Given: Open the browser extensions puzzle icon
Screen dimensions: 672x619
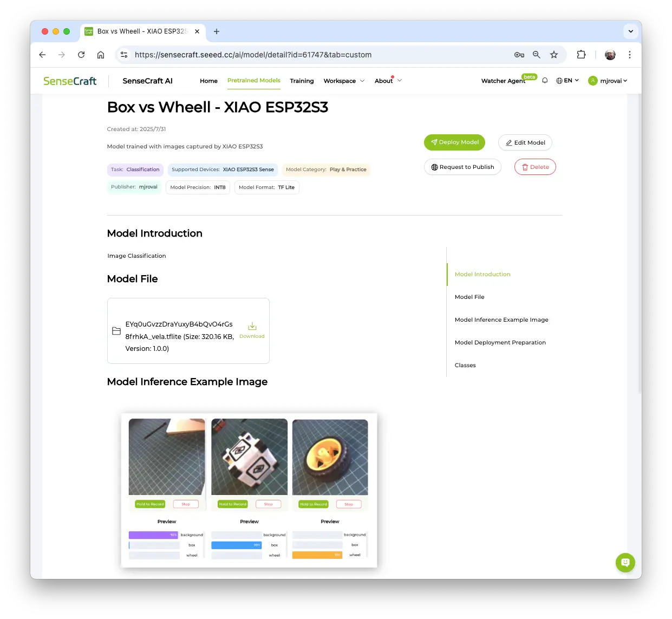Looking at the screenshot, I should [581, 55].
